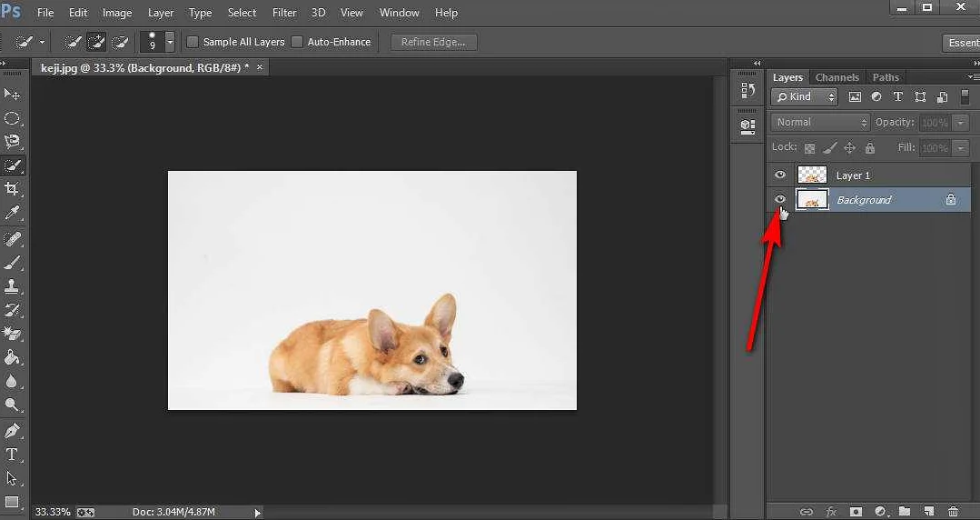Select the Eyedropper tool
This screenshot has height=520, width=980.
tap(13, 213)
